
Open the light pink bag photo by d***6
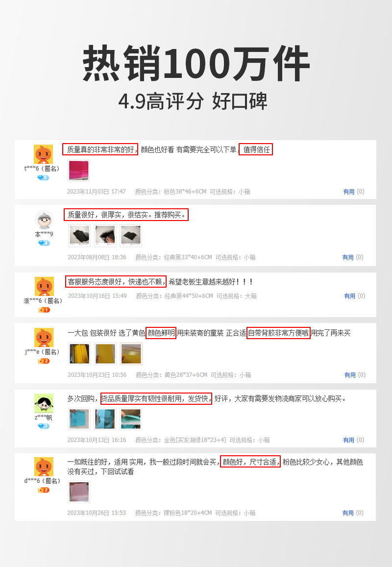(79, 492)
